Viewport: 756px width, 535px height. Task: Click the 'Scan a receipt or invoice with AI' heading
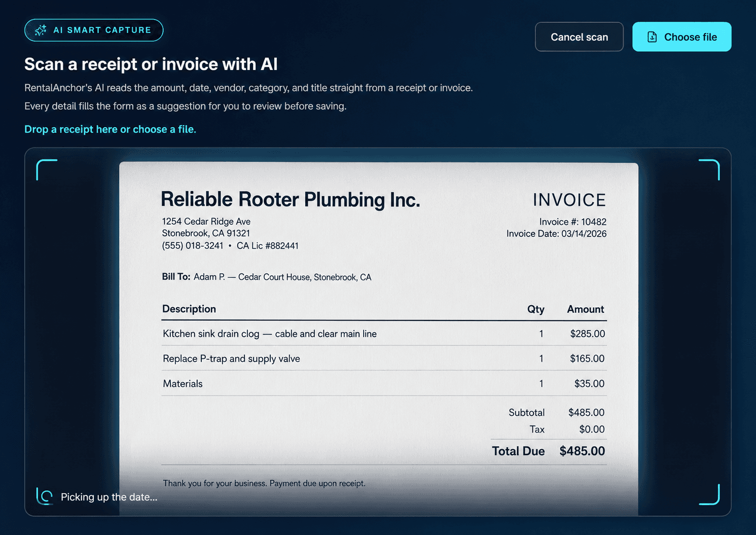(151, 64)
